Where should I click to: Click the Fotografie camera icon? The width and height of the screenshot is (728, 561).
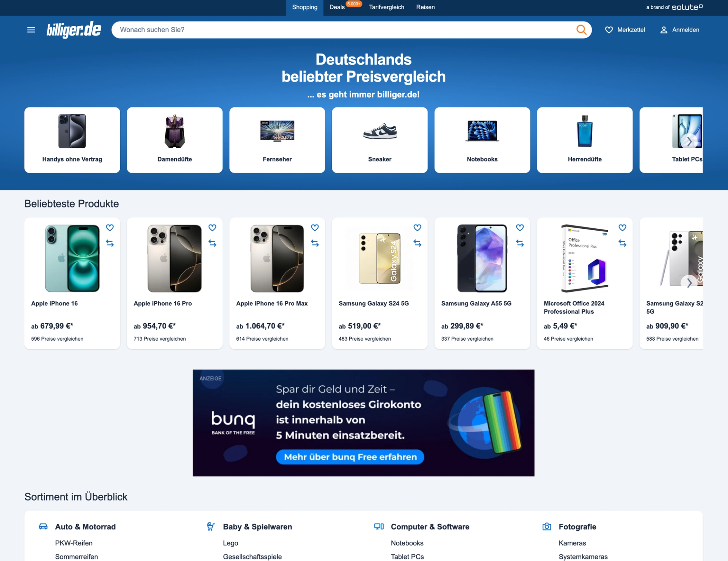(x=547, y=526)
